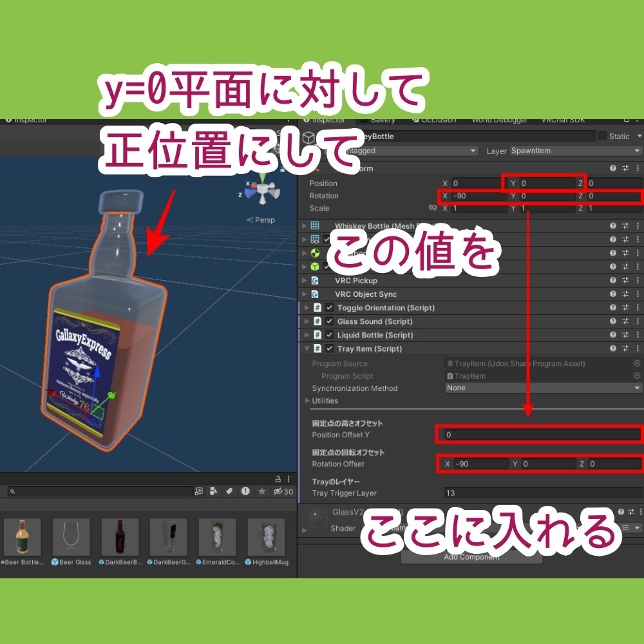Expand the VRC Object Sync component
This screenshot has width=644, height=644.
coord(305,294)
